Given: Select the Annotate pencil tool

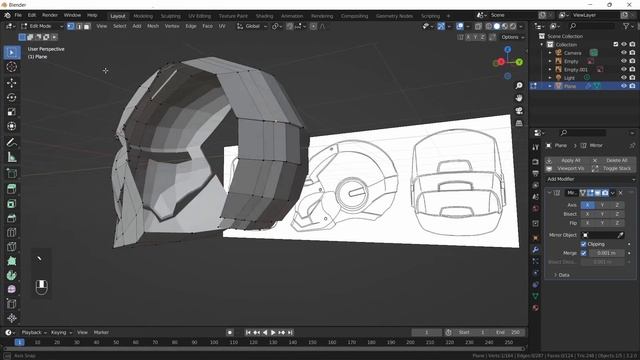Looking at the screenshot, I should point(11,142).
